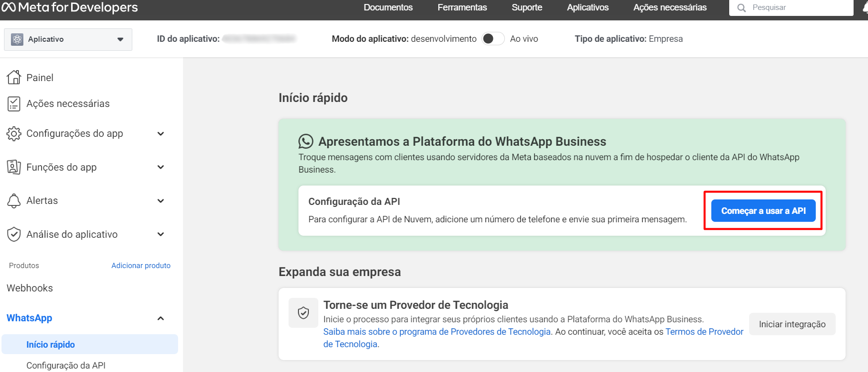Select Painel in the sidebar

[40, 78]
